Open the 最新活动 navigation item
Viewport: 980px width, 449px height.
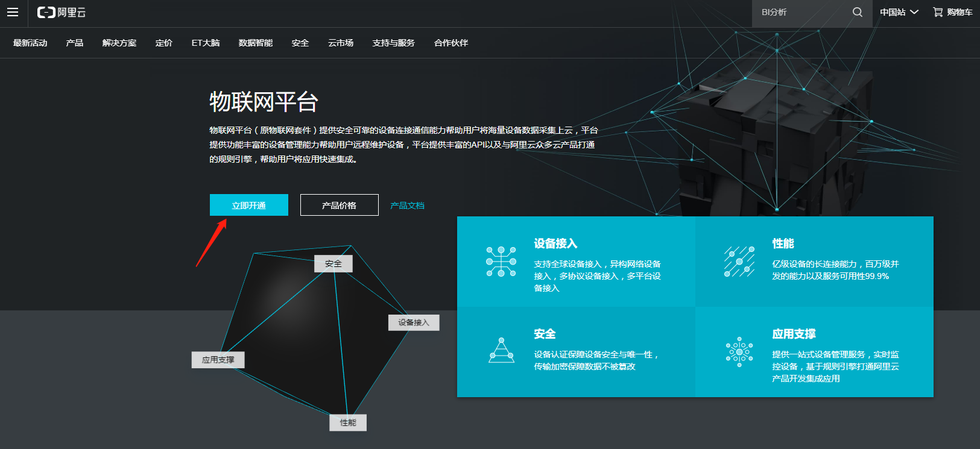[x=30, y=43]
